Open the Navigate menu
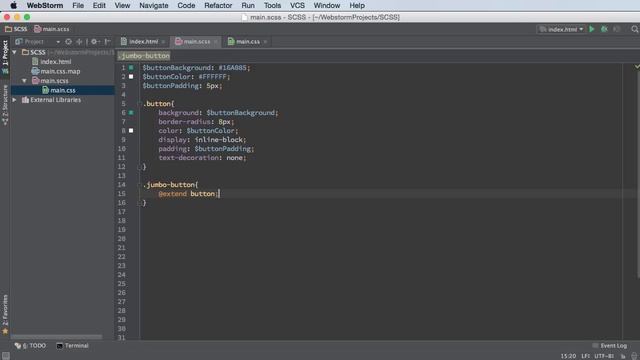The height and width of the screenshot is (360, 640). 153,5
